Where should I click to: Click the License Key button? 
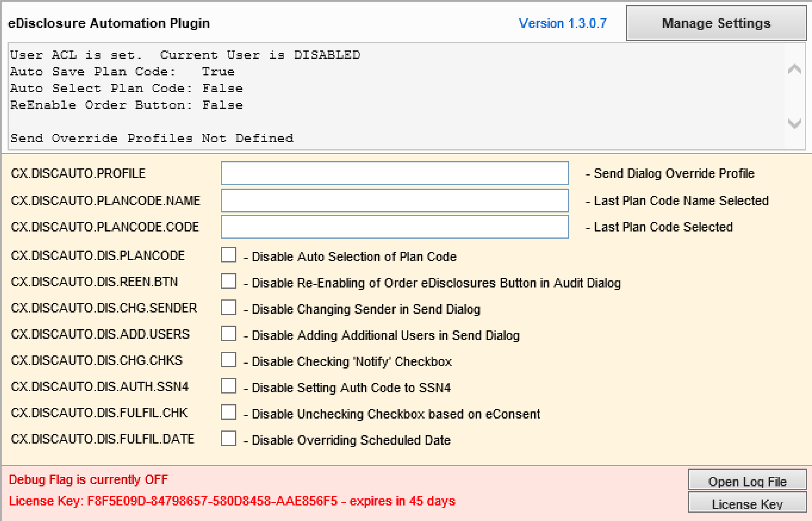pos(747,504)
